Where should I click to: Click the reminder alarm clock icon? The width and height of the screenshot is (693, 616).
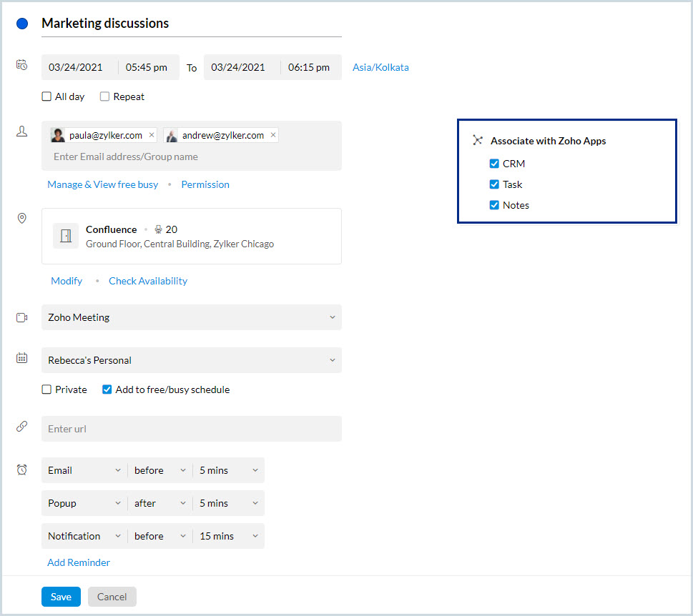point(22,470)
